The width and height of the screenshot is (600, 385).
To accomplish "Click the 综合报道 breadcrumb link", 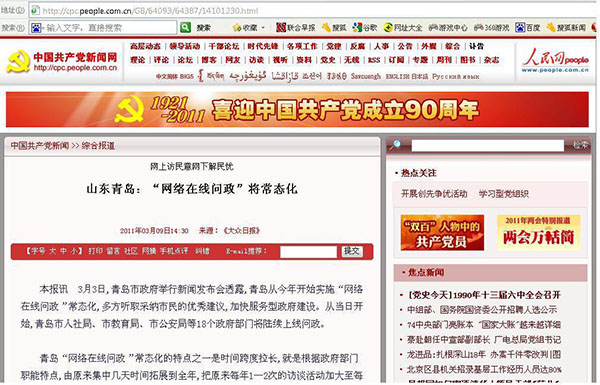I will pos(98,146).
